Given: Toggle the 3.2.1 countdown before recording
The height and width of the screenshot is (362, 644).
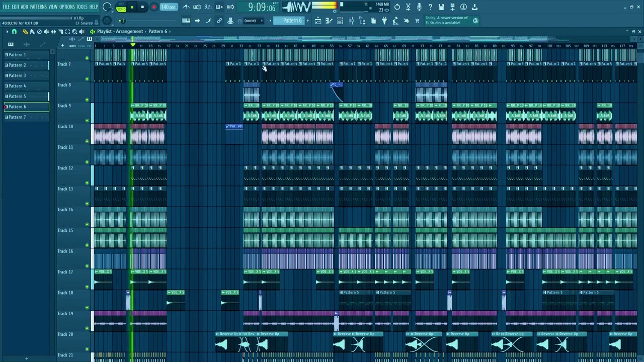Looking at the screenshot, I should point(208,7).
